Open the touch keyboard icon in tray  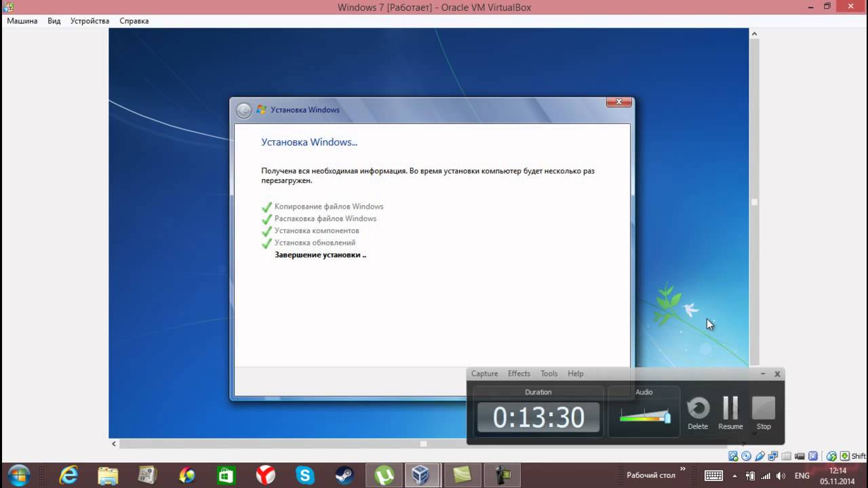[x=713, y=476]
